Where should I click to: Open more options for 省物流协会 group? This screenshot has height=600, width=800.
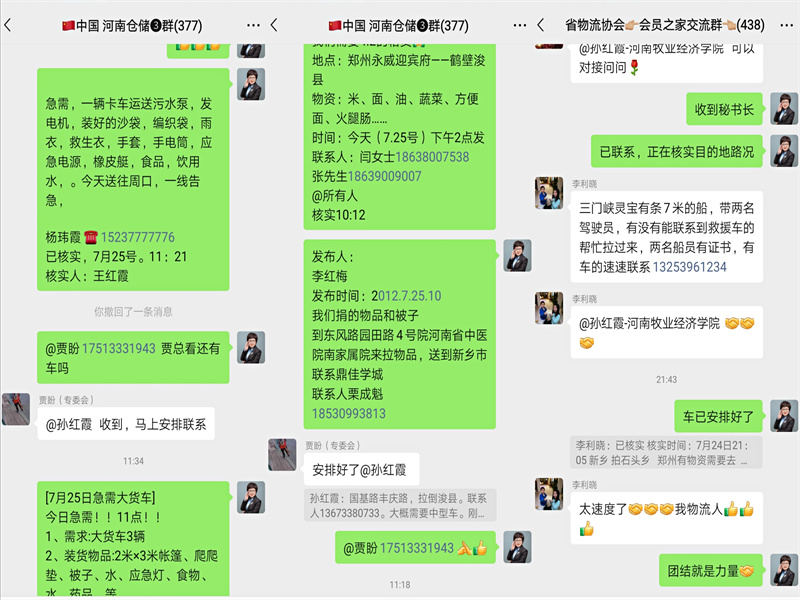[x=786, y=24]
